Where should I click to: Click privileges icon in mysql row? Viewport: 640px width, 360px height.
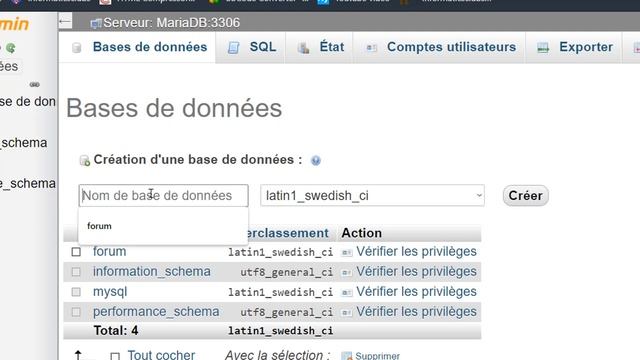tap(347, 292)
